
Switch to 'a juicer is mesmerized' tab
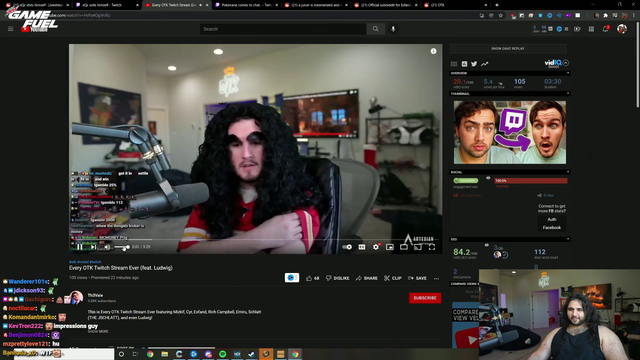(x=315, y=5)
